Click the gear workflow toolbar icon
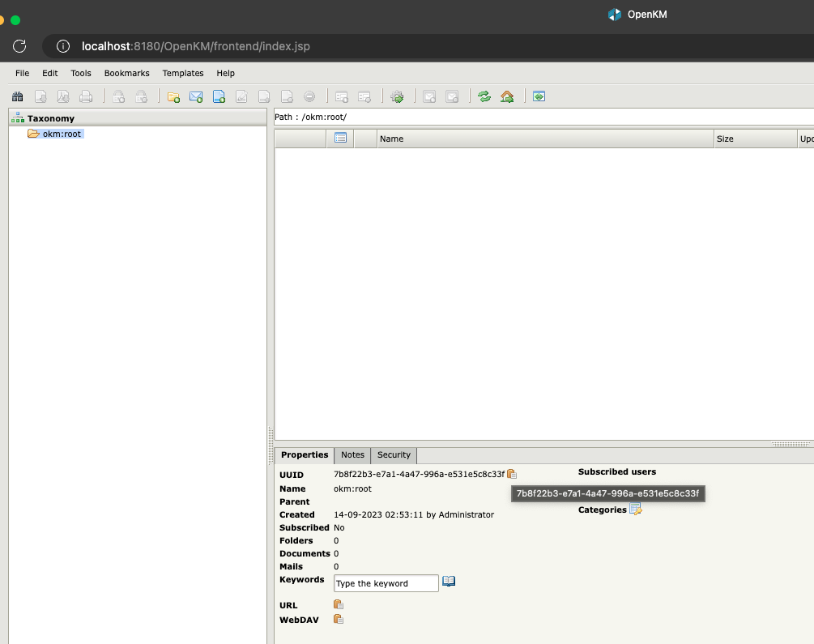The width and height of the screenshot is (814, 644). tap(397, 97)
